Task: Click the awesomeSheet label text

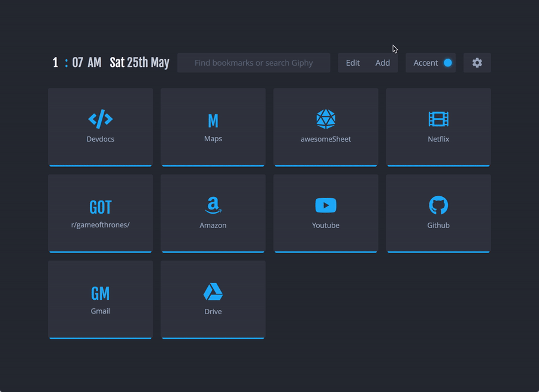Action: (326, 139)
